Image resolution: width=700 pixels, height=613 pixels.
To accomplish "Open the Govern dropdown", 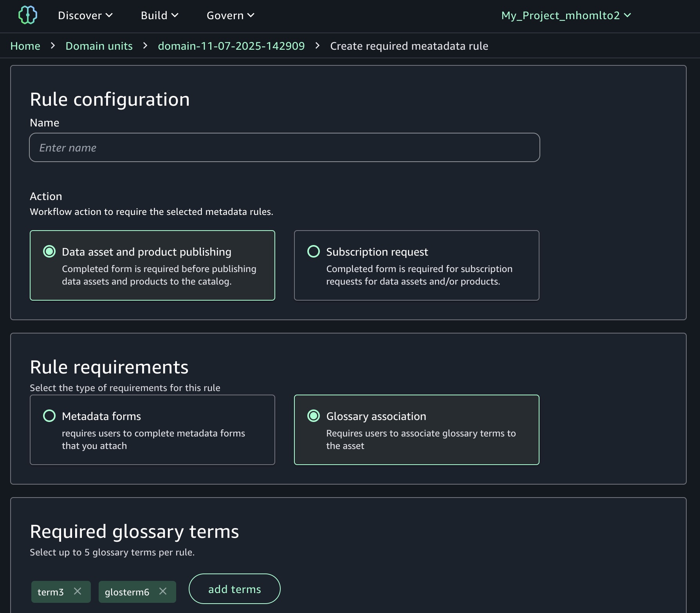I will (x=230, y=15).
